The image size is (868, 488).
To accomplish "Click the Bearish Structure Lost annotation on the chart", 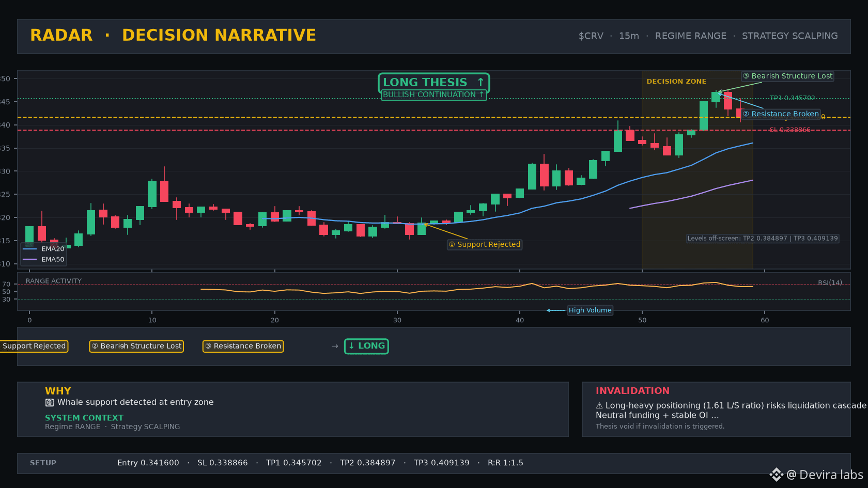I will [x=788, y=76].
